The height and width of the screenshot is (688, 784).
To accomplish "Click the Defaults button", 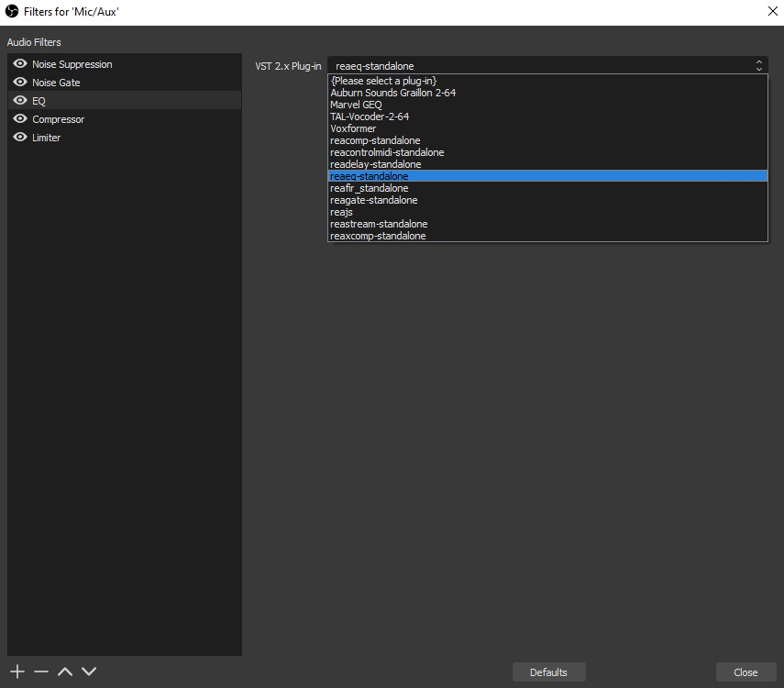I will click(x=548, y=672).
